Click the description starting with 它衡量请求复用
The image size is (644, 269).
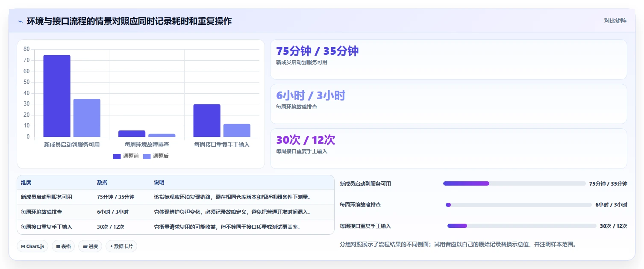pos(227,227)
